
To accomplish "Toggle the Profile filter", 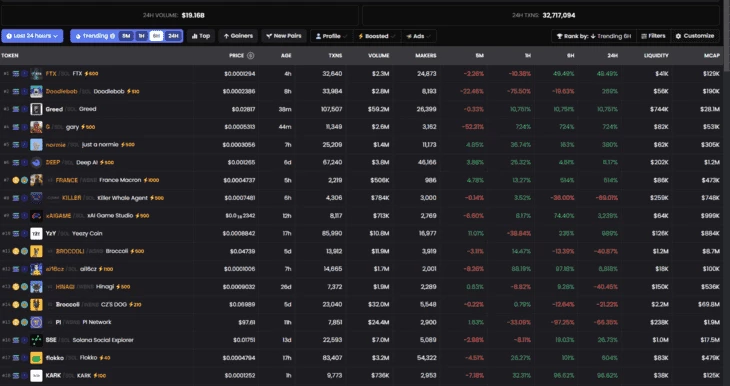I will click(332, 36).
